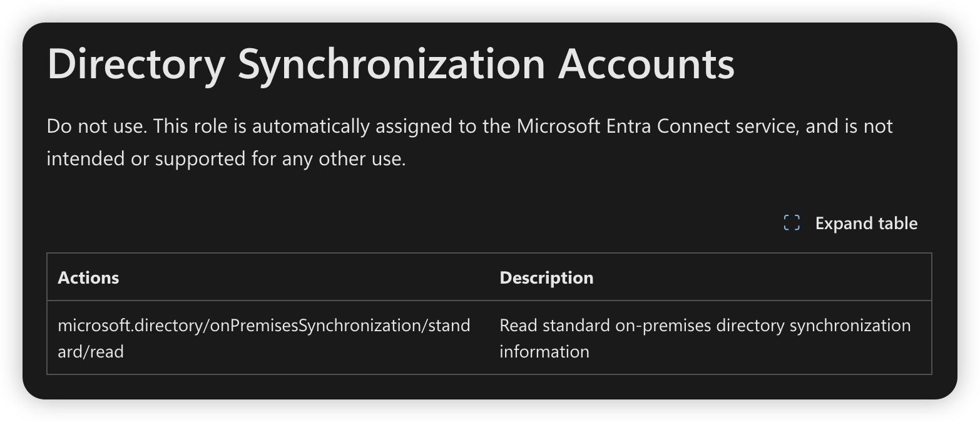Click the word 'Accounts' in the heading
This screenshot has height=422, width=980.
click(x=646, y=64)
